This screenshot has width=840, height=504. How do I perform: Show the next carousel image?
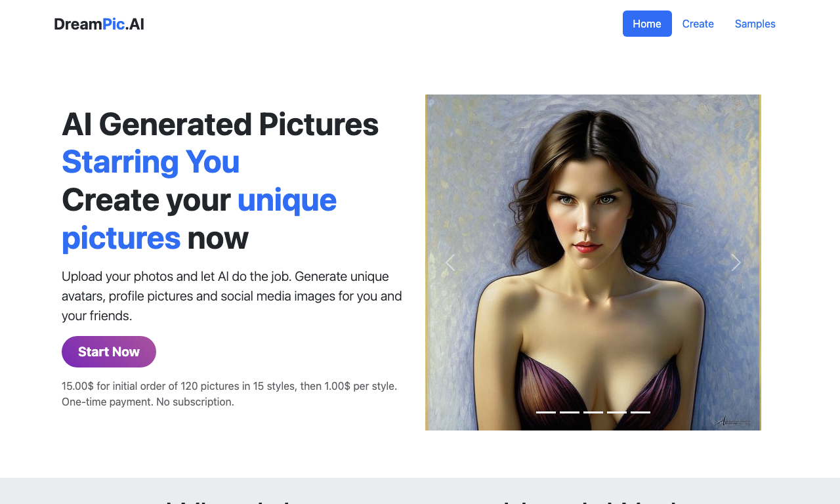[x=736, y=262]
